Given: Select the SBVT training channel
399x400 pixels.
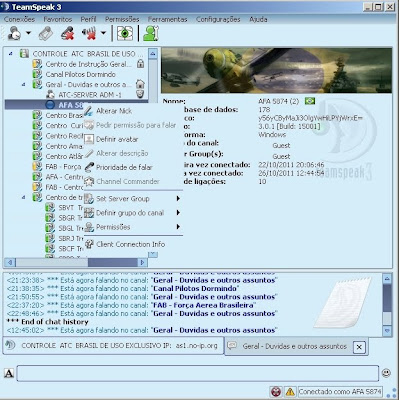Looking at the screenshot, I should click(70, 208).
